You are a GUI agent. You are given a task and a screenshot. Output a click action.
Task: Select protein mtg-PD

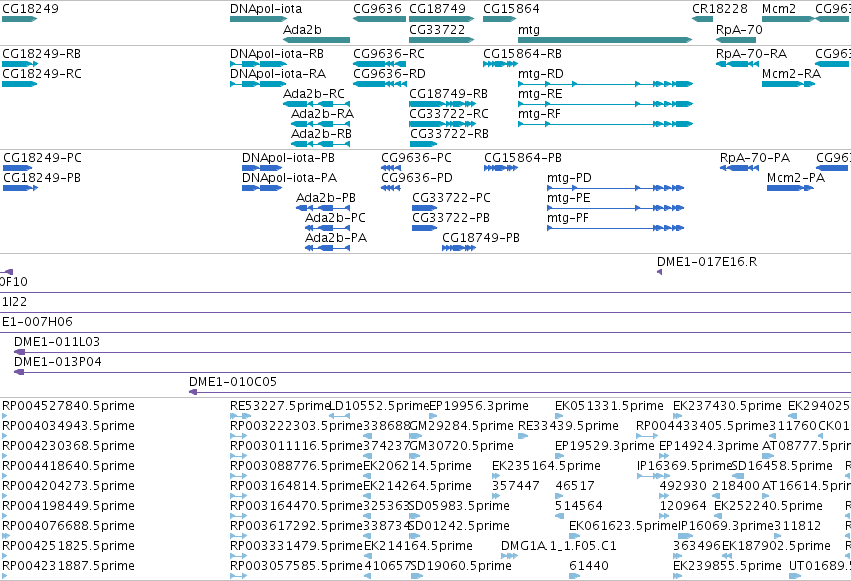tap(569, 178)
